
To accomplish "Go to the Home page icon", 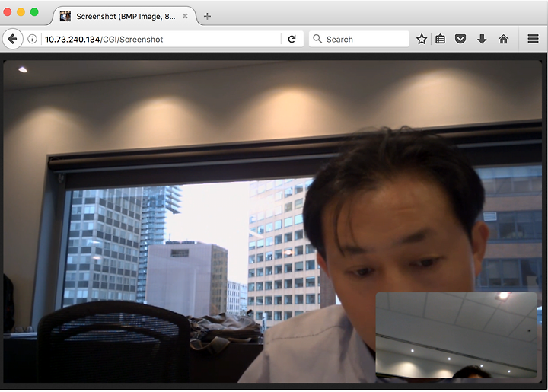I will pyautogui.click(x=503, y=39).
